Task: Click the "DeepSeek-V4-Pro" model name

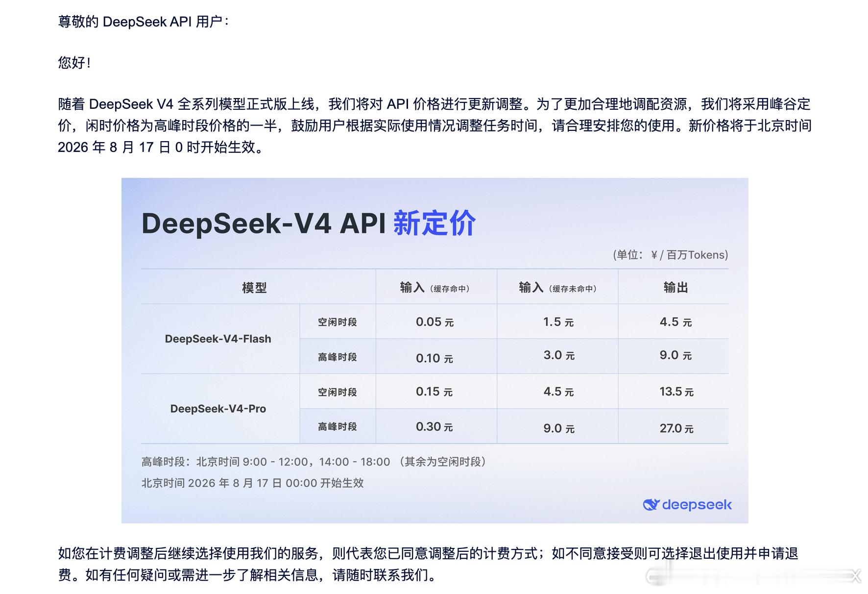Action: pos(218,409)
